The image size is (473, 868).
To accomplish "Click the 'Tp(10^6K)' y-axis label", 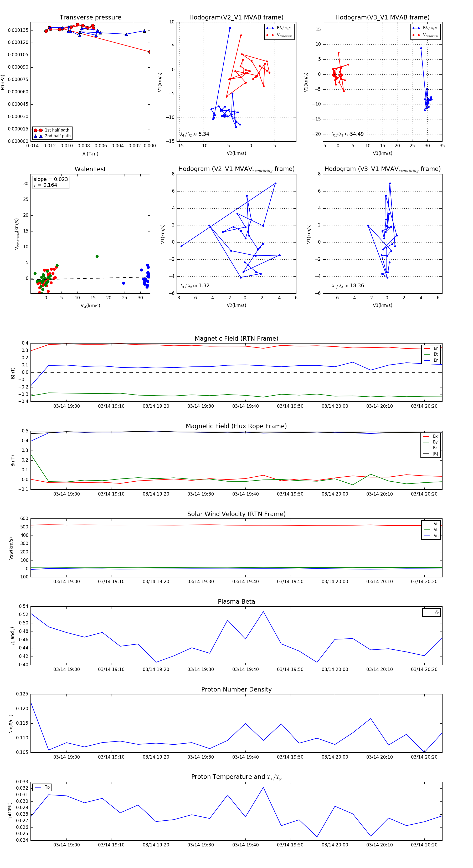I will coord(10,811).
